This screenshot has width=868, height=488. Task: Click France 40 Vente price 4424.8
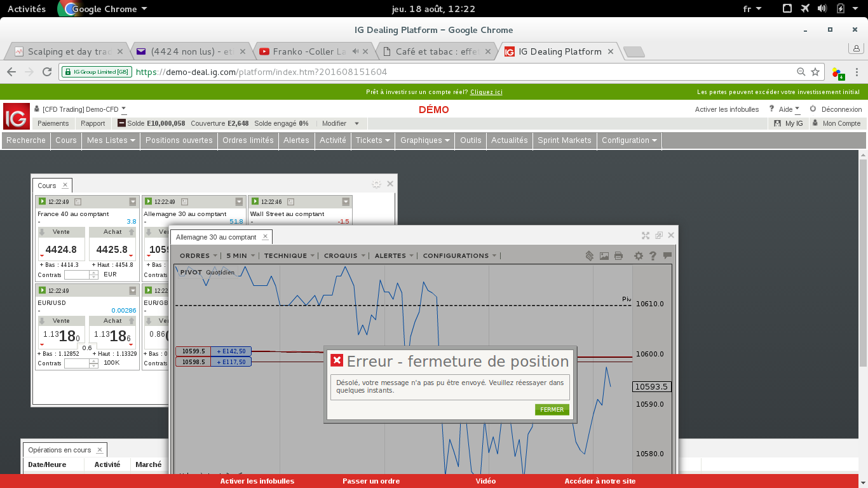[61, 249]
